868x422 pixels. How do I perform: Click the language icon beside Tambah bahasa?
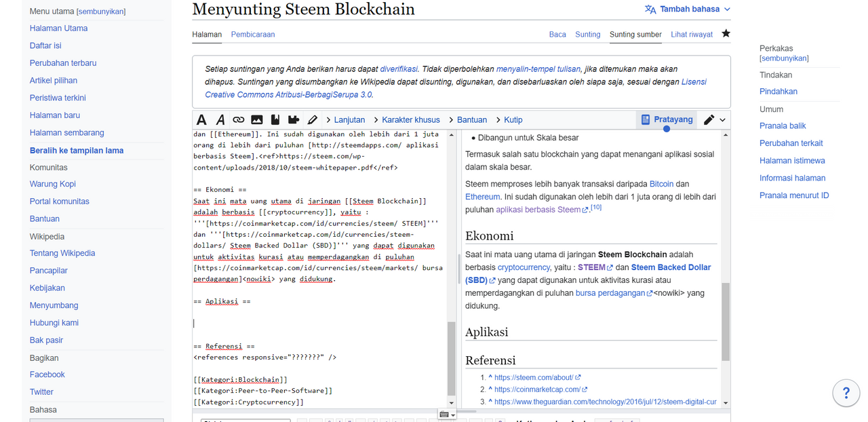point(650,9)
